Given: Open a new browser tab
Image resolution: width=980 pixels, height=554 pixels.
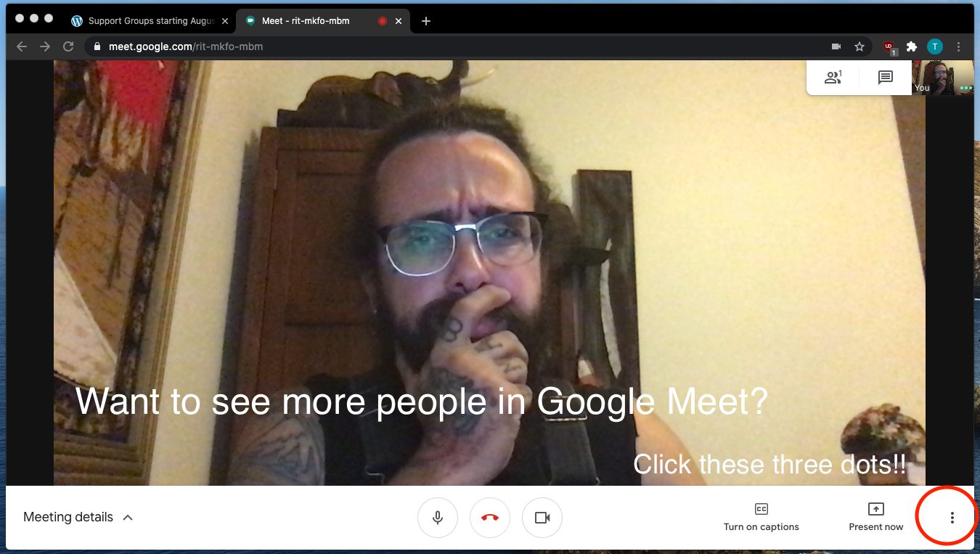Looking at the screenshot, I should pos(426,21).
